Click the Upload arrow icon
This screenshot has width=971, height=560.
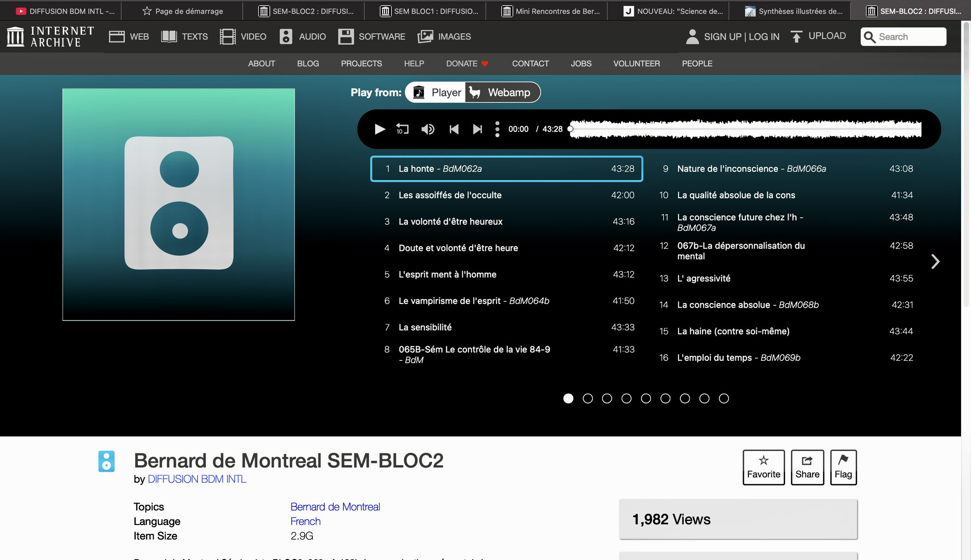[797, 37]
